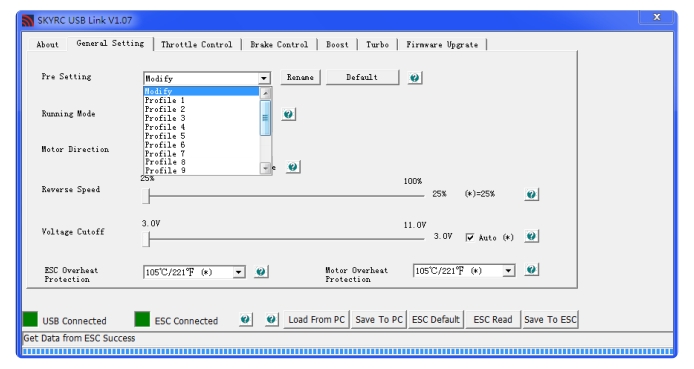
Task: Switch to the Throttle Control tab
Action: click(197, 45)
